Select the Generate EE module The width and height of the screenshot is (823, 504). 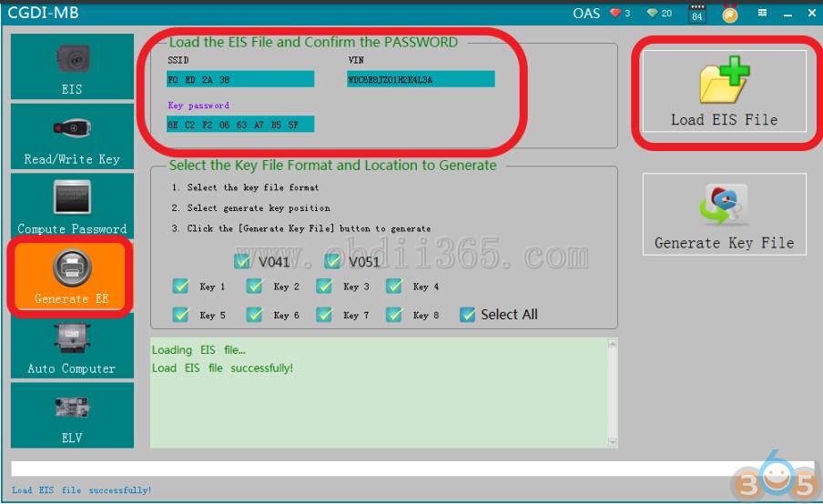pos(71,276)
